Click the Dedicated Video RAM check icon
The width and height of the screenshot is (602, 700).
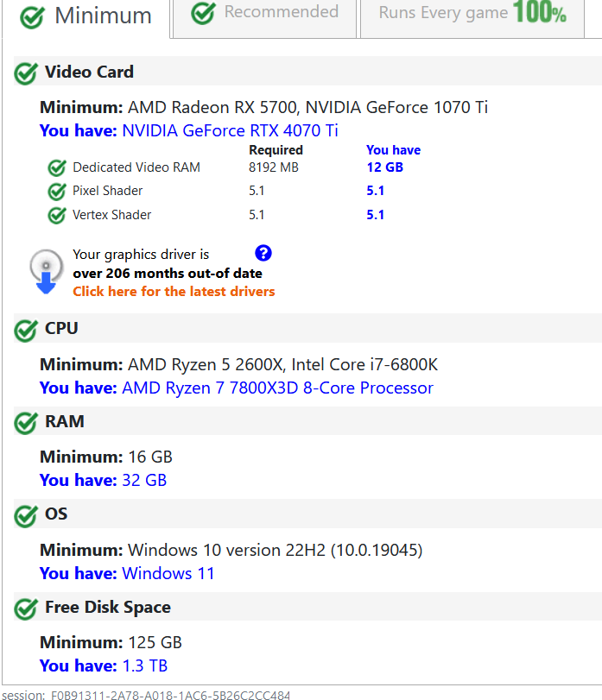tap(57, 167)
